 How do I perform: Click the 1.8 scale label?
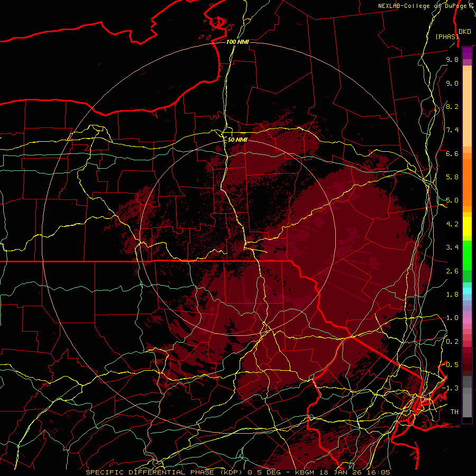tap(452, 295)
